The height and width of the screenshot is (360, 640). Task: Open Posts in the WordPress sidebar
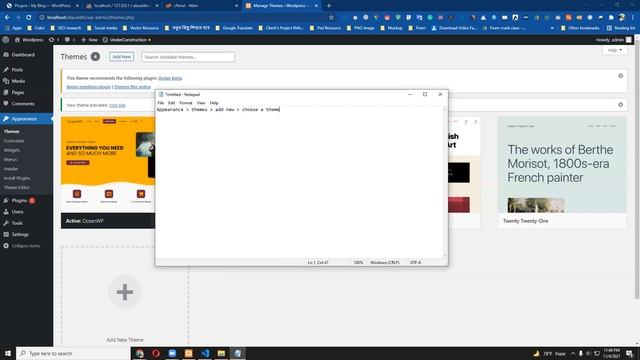coord(17,70)
